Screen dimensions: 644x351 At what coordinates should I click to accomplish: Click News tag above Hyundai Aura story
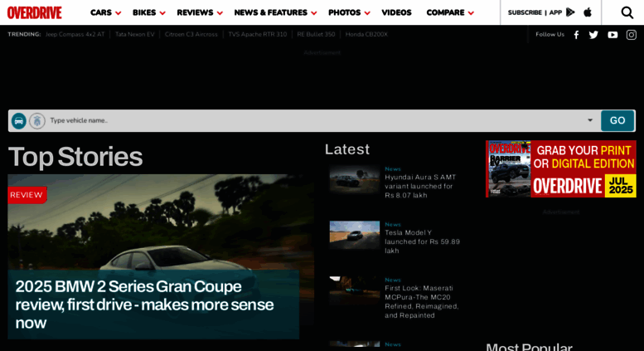(393, 169)
